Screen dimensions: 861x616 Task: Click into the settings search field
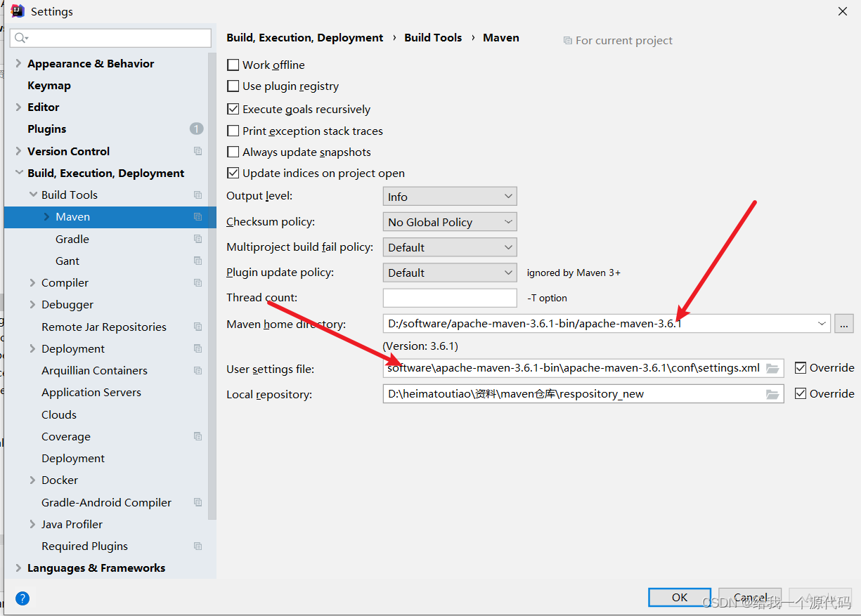111,38
